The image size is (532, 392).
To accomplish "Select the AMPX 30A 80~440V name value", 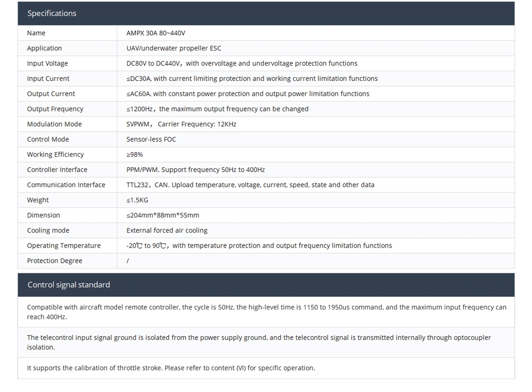I will (x=156, y=33).
